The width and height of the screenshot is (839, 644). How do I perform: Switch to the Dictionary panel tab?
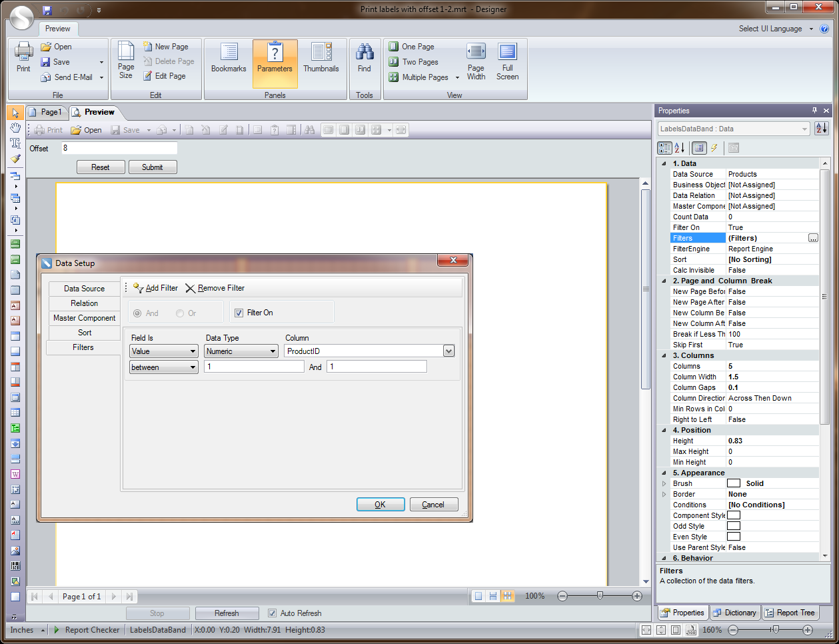pyautogui.click(x=734, y=613)
